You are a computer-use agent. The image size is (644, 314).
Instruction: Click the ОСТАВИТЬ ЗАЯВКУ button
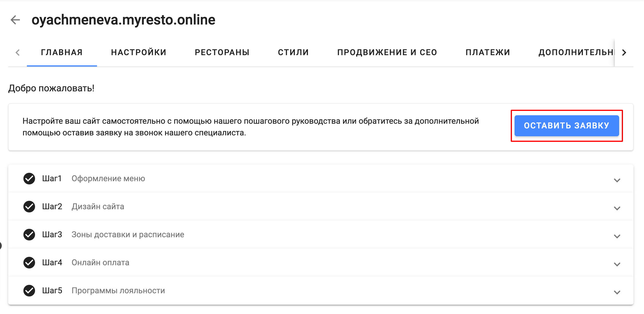tap(566, 125)
